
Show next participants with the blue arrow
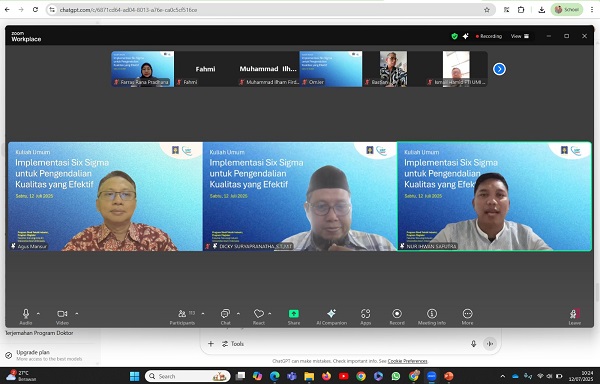point(499,69)
